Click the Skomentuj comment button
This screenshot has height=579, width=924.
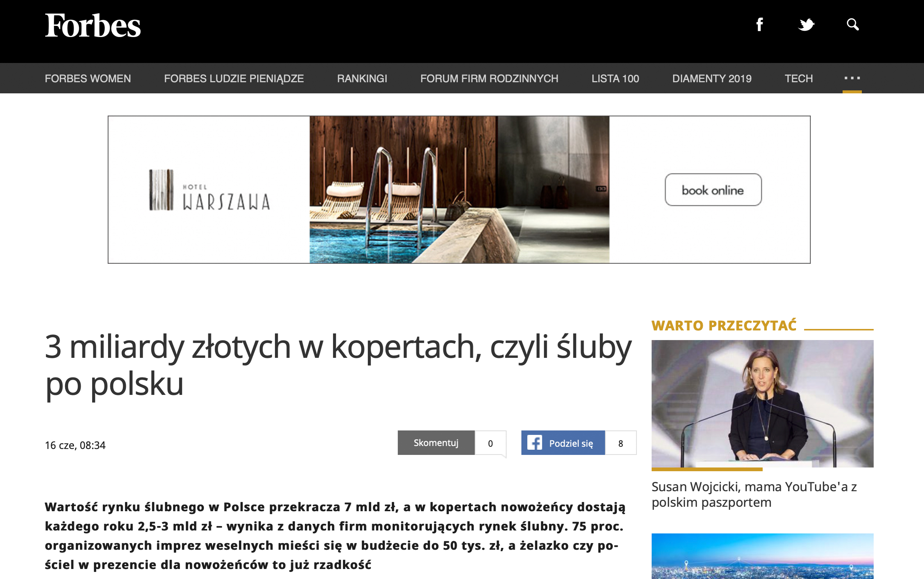(x=436, y=443)
